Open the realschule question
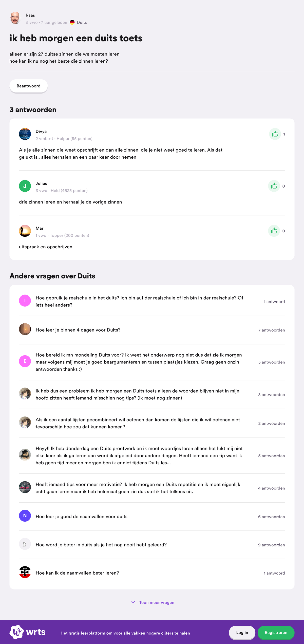The image size is (304, 644). tap(139, 301)
